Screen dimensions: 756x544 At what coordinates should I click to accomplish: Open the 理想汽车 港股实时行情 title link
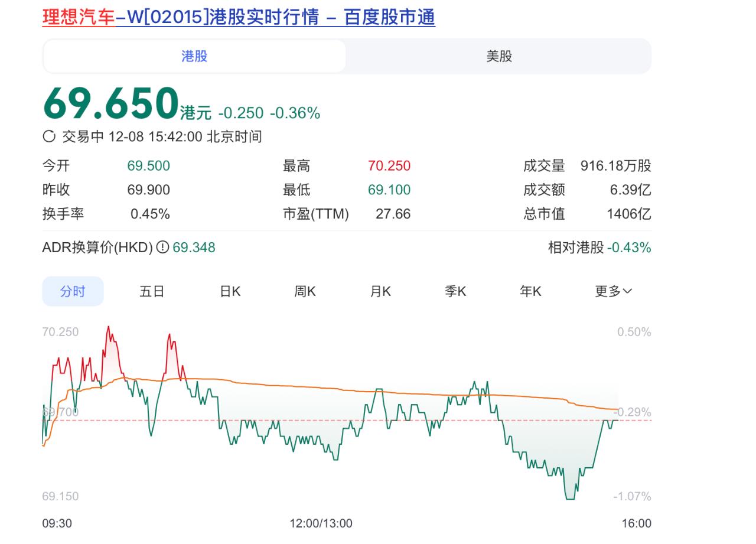239,17
